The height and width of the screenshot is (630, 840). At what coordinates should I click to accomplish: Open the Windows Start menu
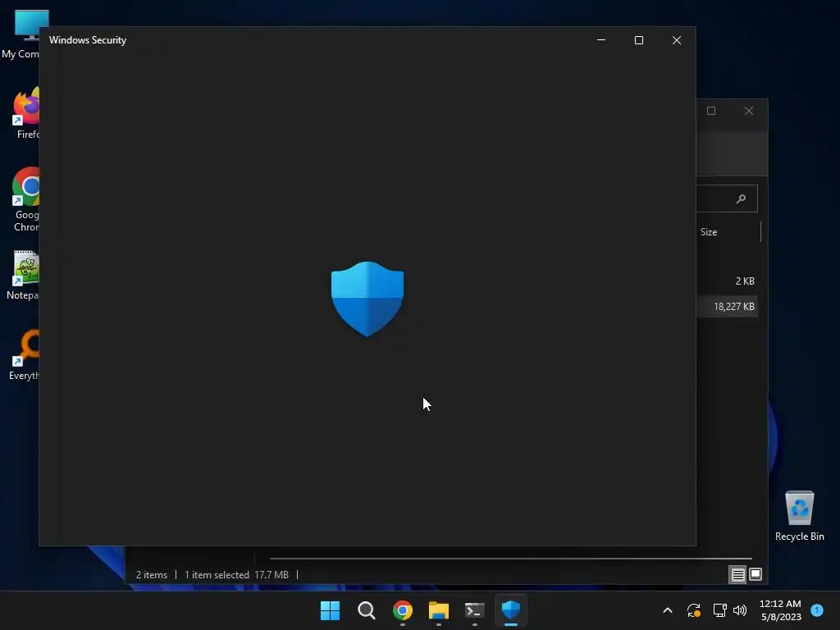(330, 610)
